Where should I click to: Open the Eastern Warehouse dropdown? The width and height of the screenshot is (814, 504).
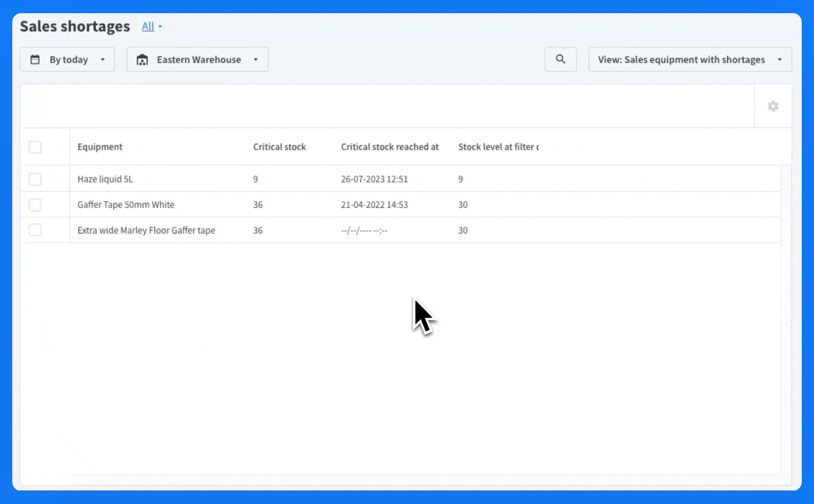[197, 59]
